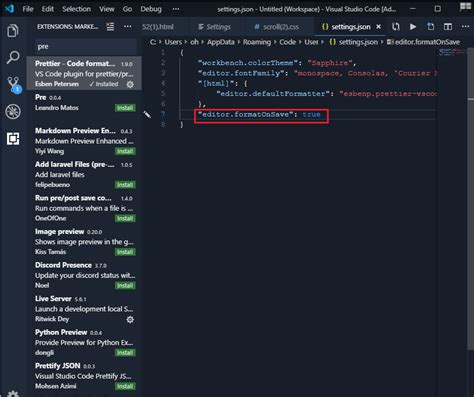Install Add laravel Files extension
474x397 pixels.
[125, 185]
